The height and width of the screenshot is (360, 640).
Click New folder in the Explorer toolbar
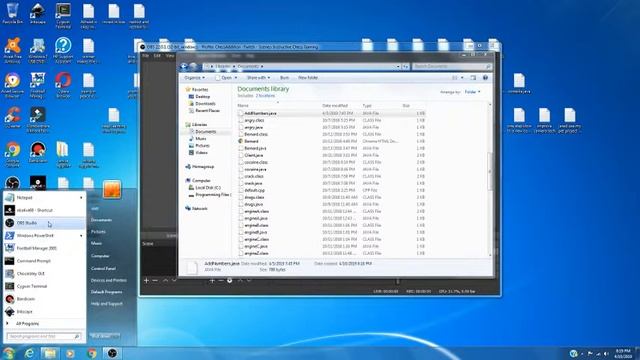(x=308, y=78)
